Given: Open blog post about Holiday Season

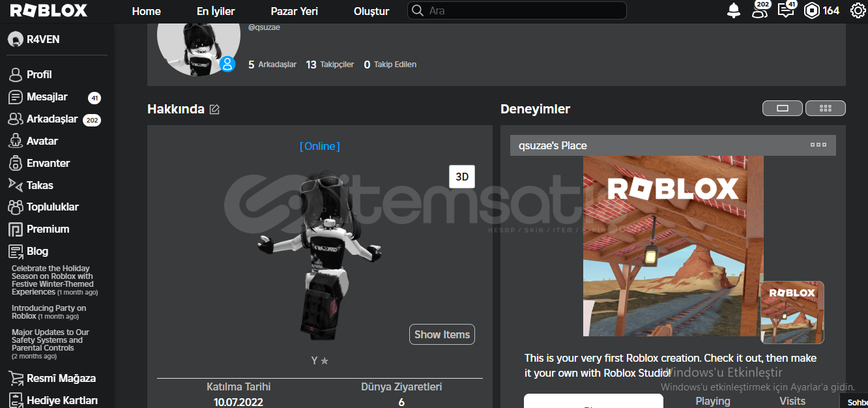Looking at the screenshot, I should coord(55,280).
